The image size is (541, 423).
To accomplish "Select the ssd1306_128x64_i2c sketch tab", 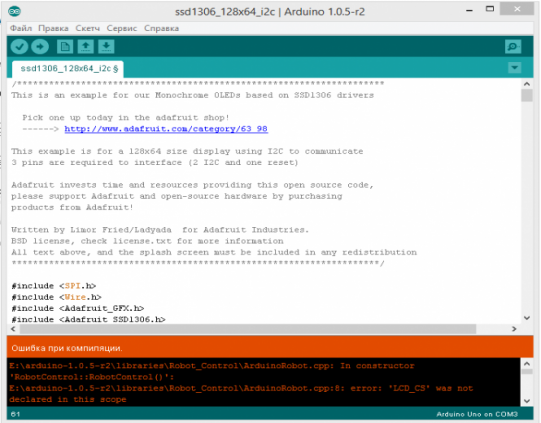I will [x=68, y=69].
